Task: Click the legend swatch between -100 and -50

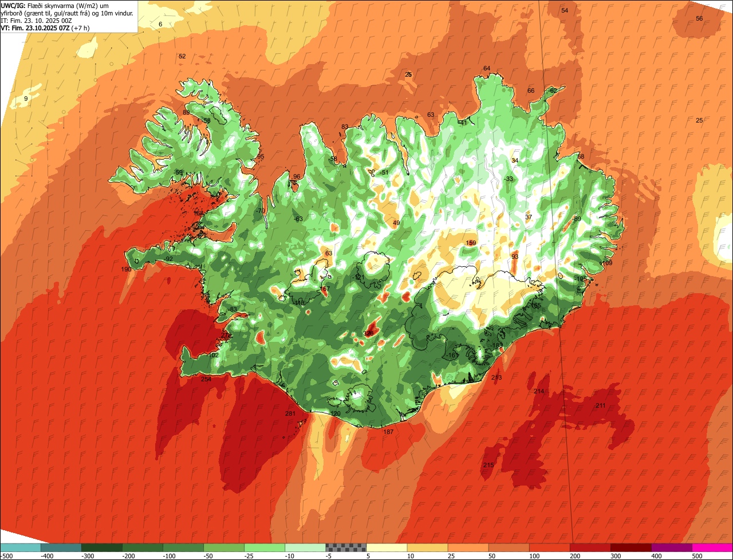Action: [x=183, y=547]
